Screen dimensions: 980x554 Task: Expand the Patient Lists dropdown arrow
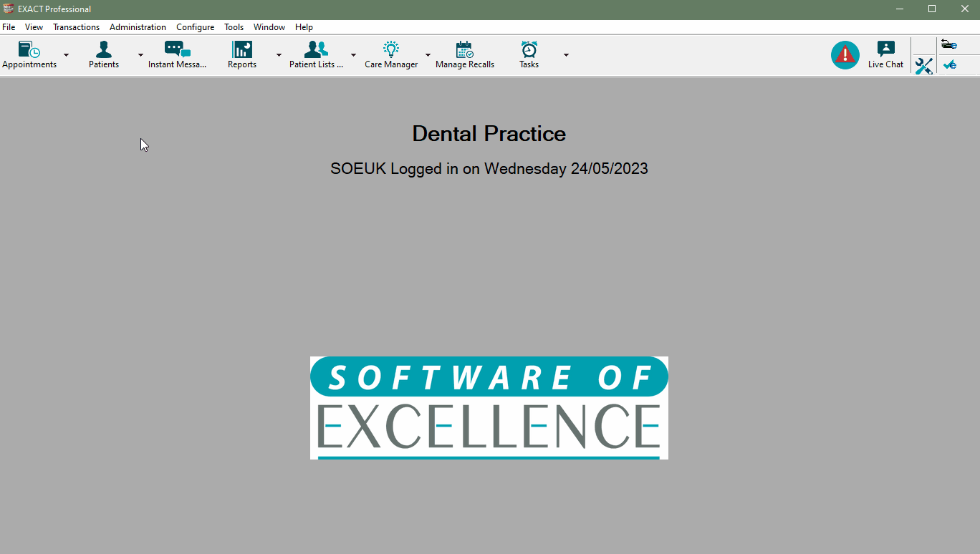coord(353,55)
